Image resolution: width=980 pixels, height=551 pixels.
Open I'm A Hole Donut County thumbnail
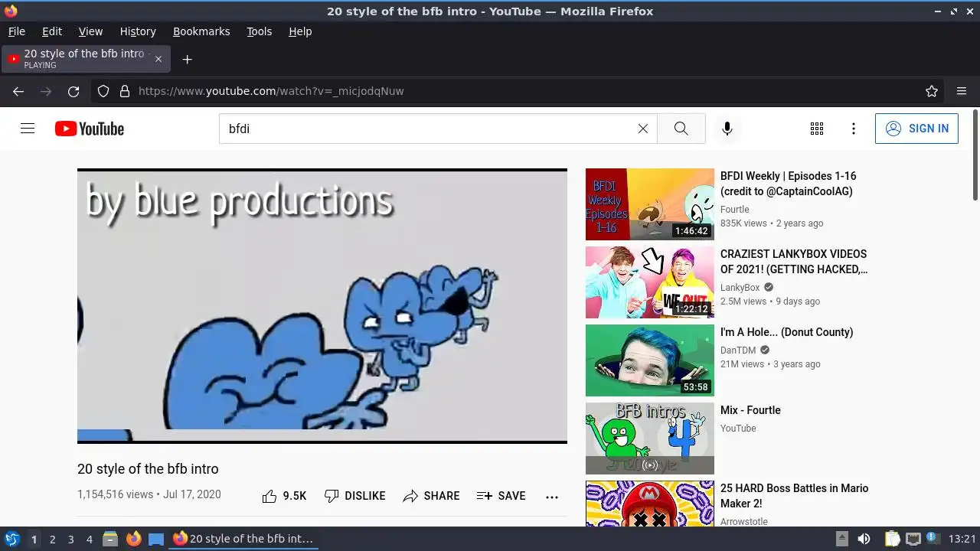coord(650,360)
